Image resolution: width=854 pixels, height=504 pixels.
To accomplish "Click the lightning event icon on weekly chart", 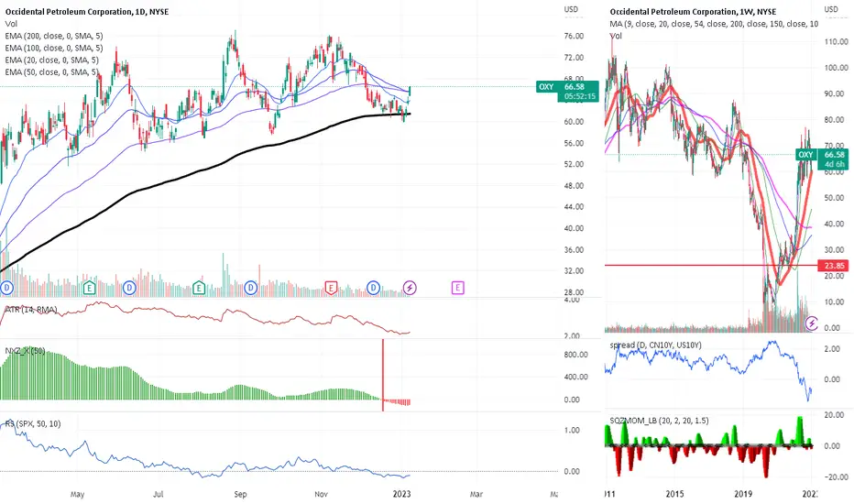I will (x=812, y=323).
